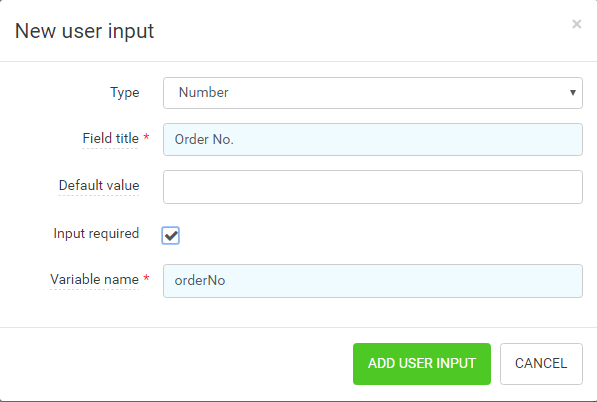
Task: Select the Variable name input field
Action: click(373, 281)
